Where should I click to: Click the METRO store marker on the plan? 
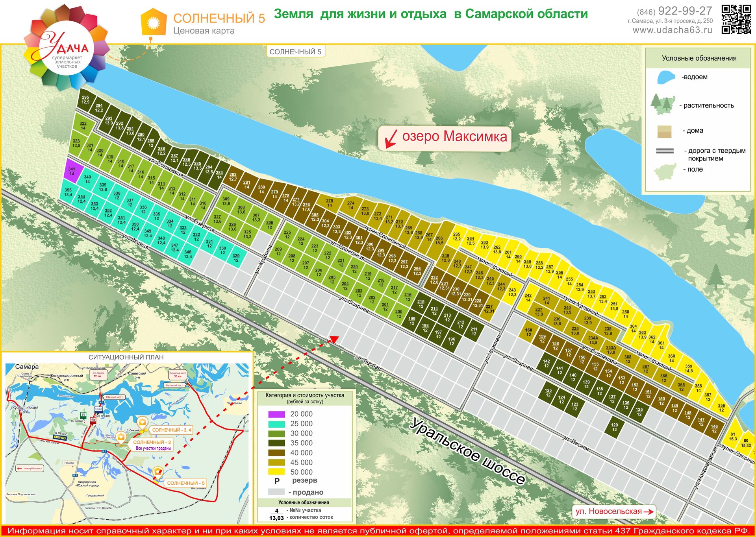click(60, 437)
